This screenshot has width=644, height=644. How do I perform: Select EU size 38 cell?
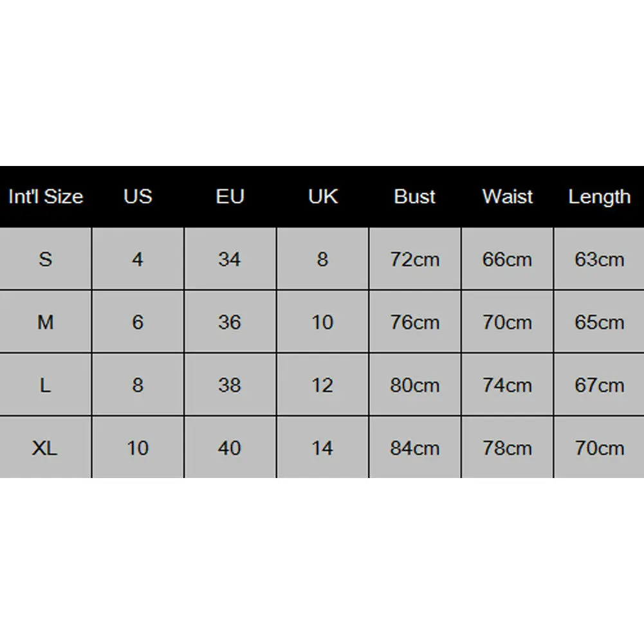coord(230,385)
